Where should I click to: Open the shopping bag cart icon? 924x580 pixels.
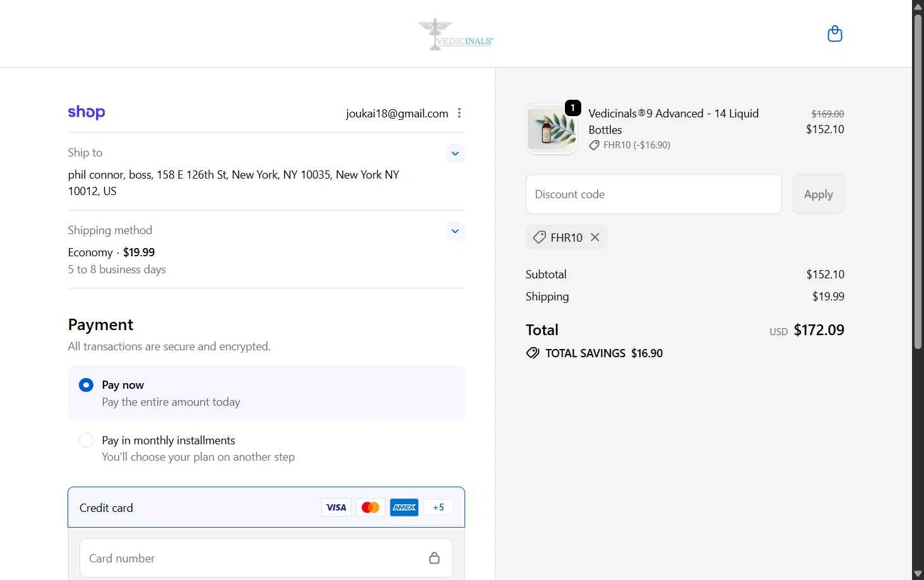click(834, 33)
